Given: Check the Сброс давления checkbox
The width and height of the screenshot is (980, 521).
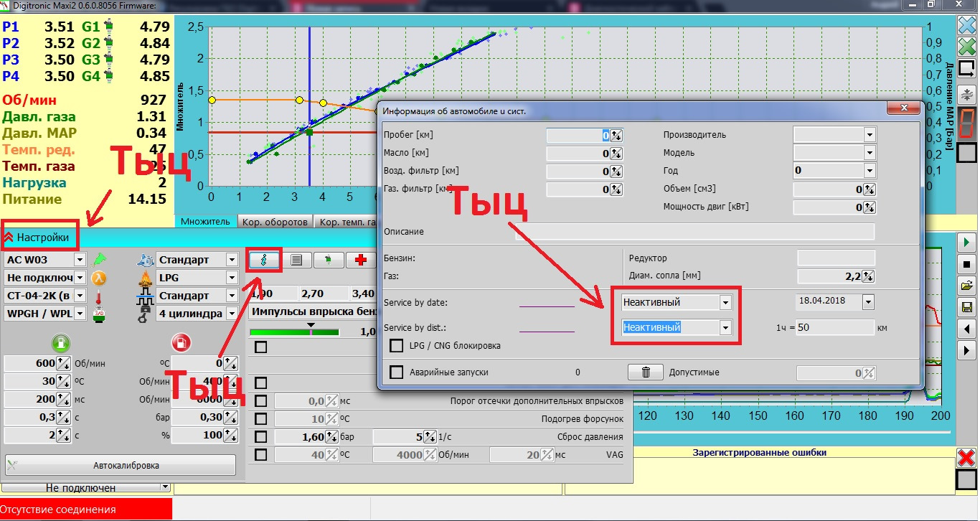Looking at the screenshot, I should click(260, 436).
